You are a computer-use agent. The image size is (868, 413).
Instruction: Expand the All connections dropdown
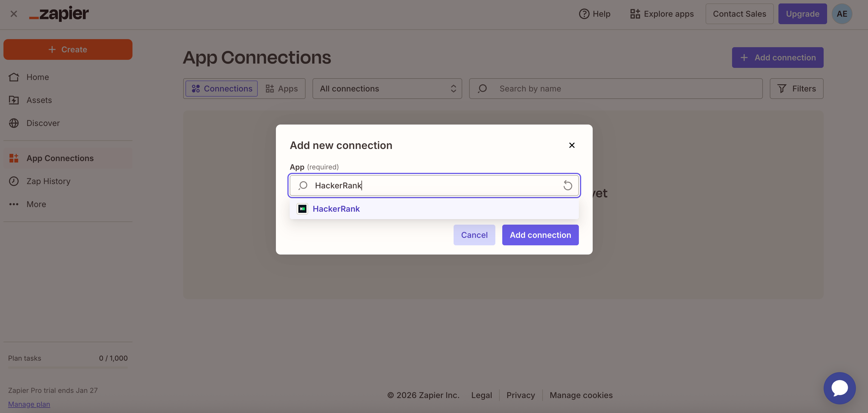click(x=387, y=89)
